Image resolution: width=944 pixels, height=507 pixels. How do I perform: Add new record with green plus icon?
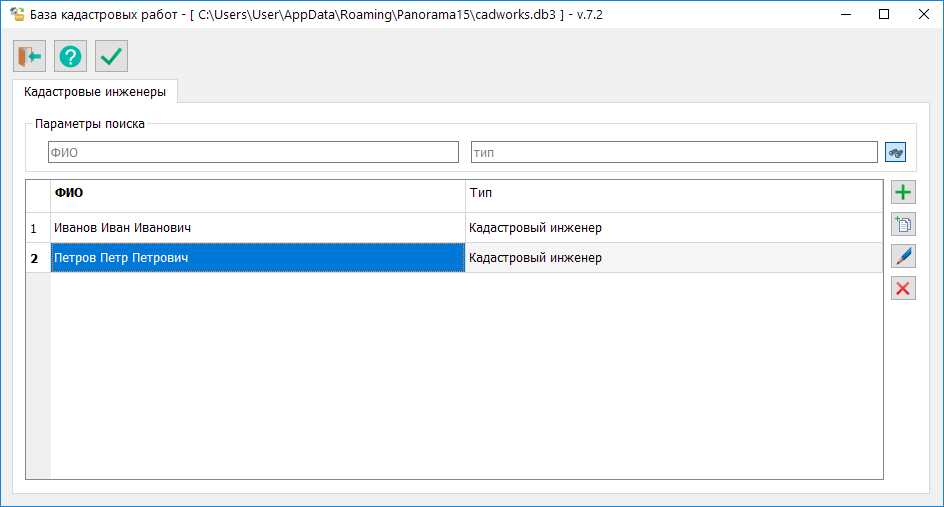click(x=903, y=193)
